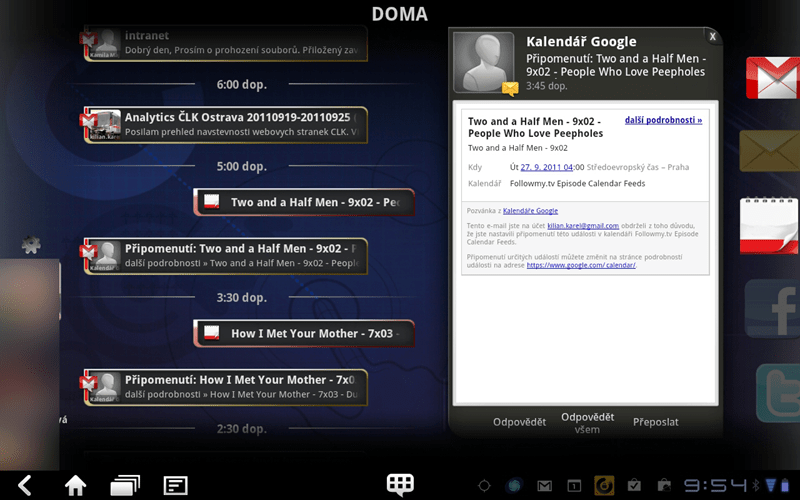Tap Odpovědět reply button
The width and height of the screenshot is (800, 500).
click(x=519, y=422)
